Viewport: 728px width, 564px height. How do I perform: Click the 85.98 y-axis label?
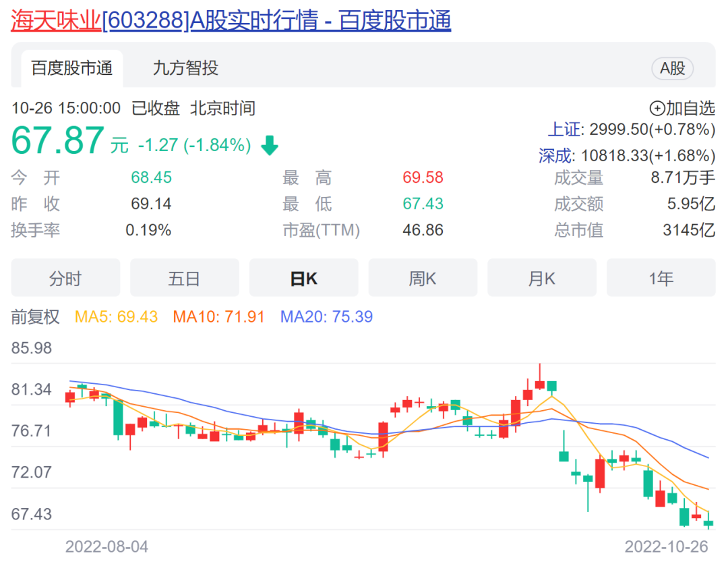(x=32, y=348)
